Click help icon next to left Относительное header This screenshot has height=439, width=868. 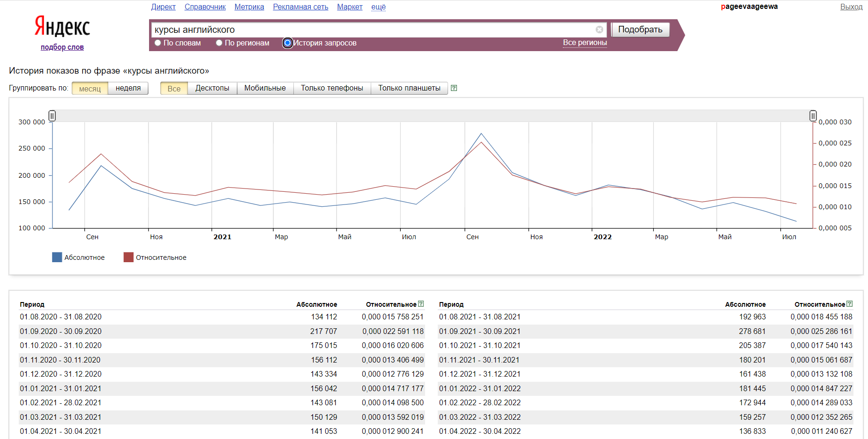(421, 304)
